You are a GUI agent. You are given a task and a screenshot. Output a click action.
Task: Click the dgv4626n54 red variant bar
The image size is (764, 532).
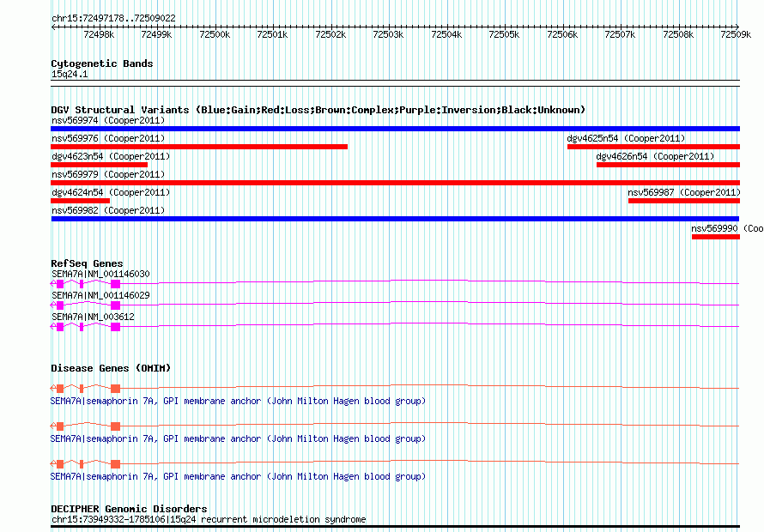(668, 165)
